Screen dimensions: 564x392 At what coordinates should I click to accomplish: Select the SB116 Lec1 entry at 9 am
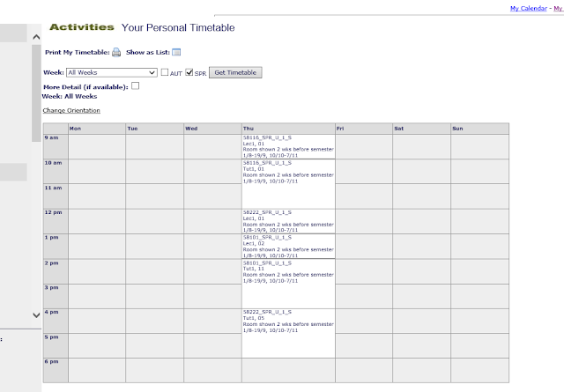tap(288, 147)
